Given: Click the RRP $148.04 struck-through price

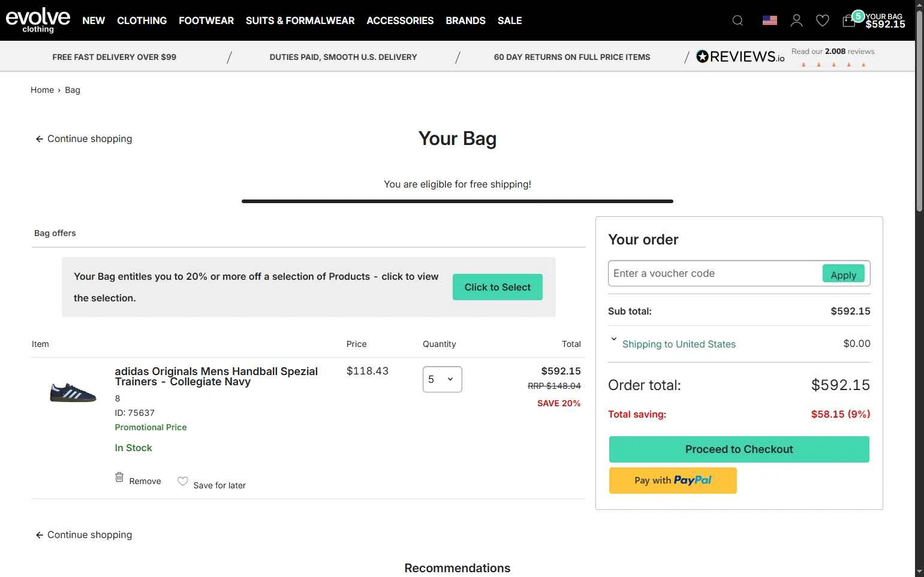Looking at the screenshot, I should coord(554,386).
